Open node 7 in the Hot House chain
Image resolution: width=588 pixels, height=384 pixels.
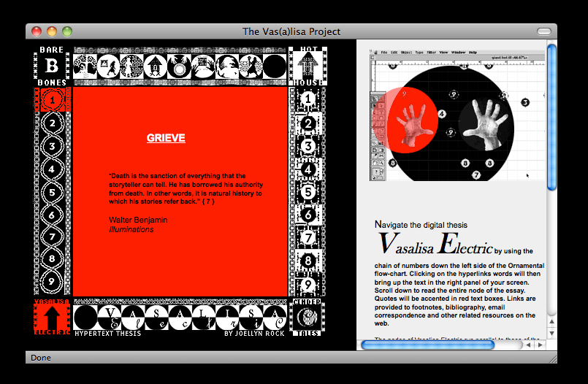click(309, 238)
